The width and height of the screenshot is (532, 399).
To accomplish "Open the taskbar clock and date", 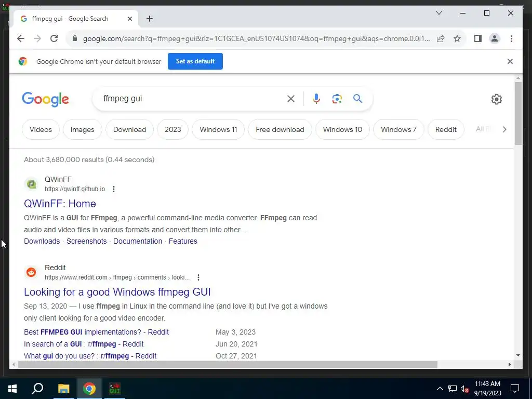I will coord(487,389).
